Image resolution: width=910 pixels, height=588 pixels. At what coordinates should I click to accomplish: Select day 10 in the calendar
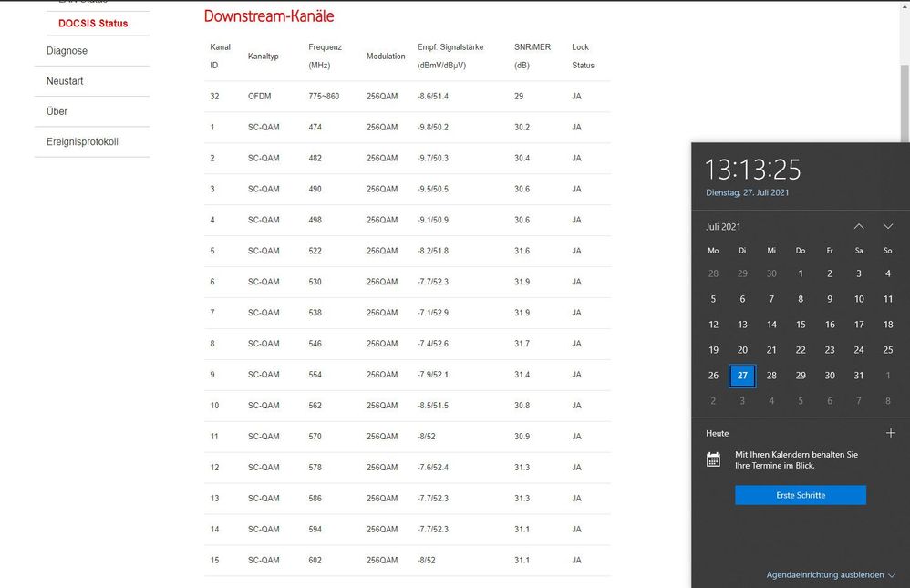tap(859, 299)
